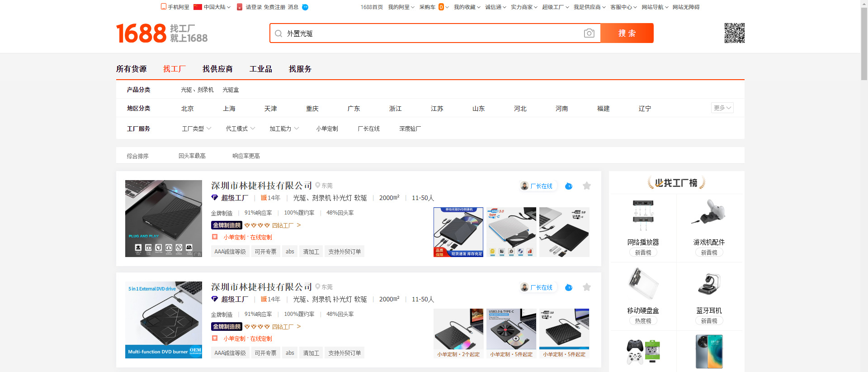Toggle 厂长在线 factory service filter
The height and width of the screenshot is (372, 868).
pos(369,129)
